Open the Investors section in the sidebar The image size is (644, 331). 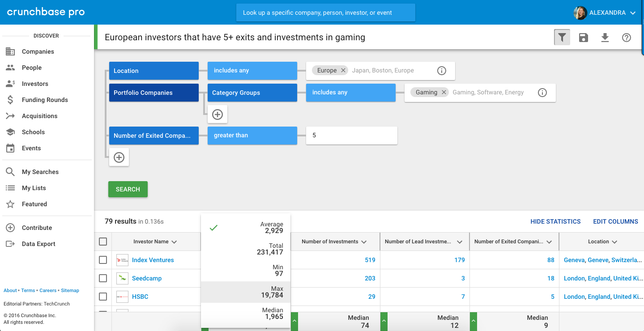point(35,83)
